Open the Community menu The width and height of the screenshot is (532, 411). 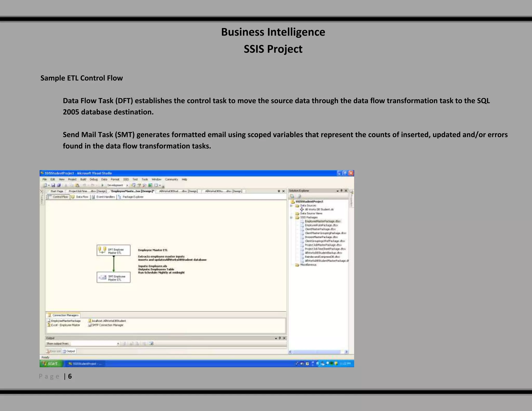[171, 179]
